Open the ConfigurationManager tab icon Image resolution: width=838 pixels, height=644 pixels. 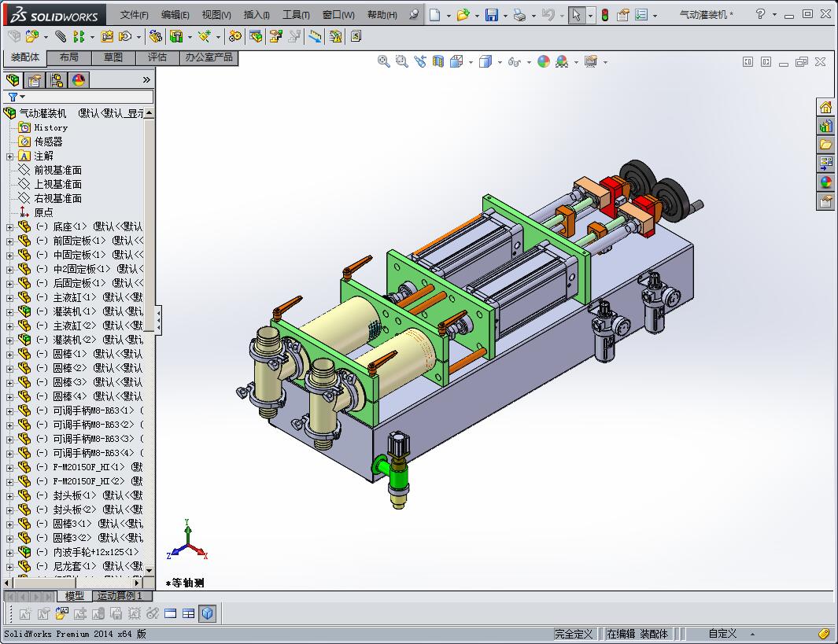coord(57,80)
